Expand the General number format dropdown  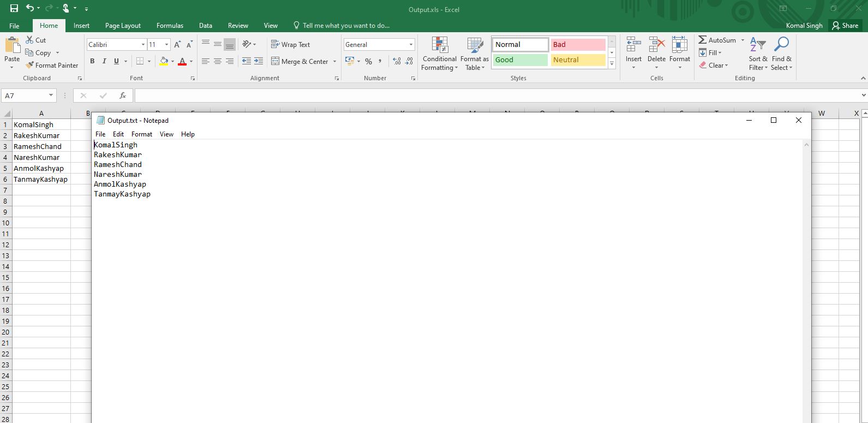click(411, 45)
